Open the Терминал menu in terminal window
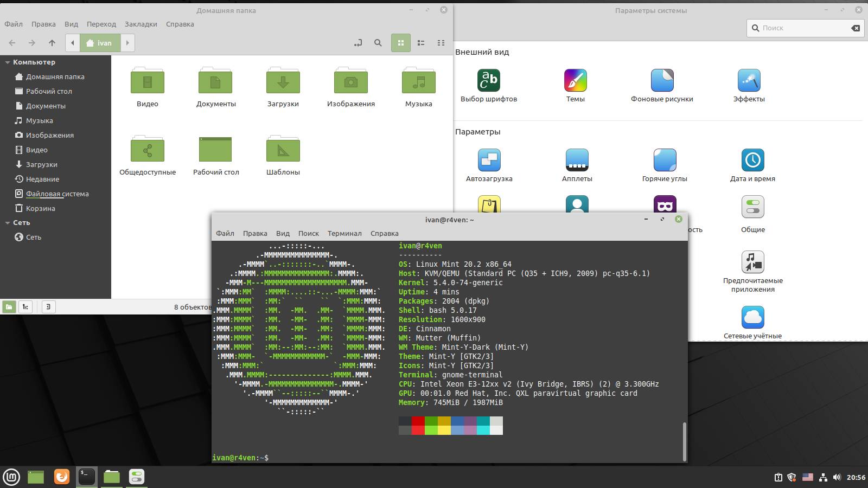Image resolution: width=868 pixels, height=488 pixels. (344, 233)
